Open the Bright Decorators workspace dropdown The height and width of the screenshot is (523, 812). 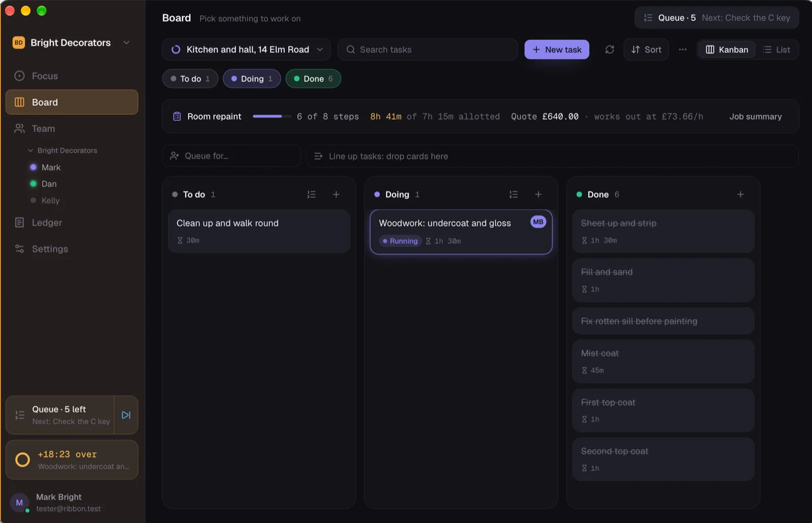(x=72, y=43)
